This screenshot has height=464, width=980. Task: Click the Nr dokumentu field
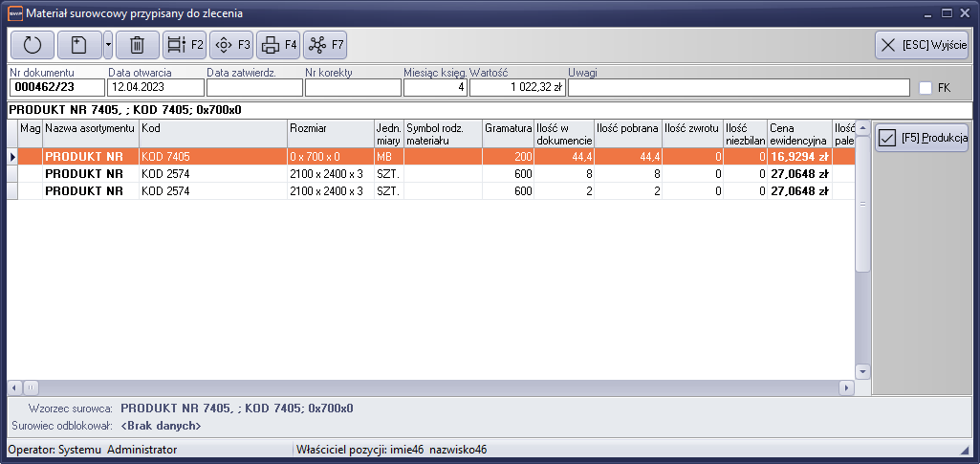(55, 88)
